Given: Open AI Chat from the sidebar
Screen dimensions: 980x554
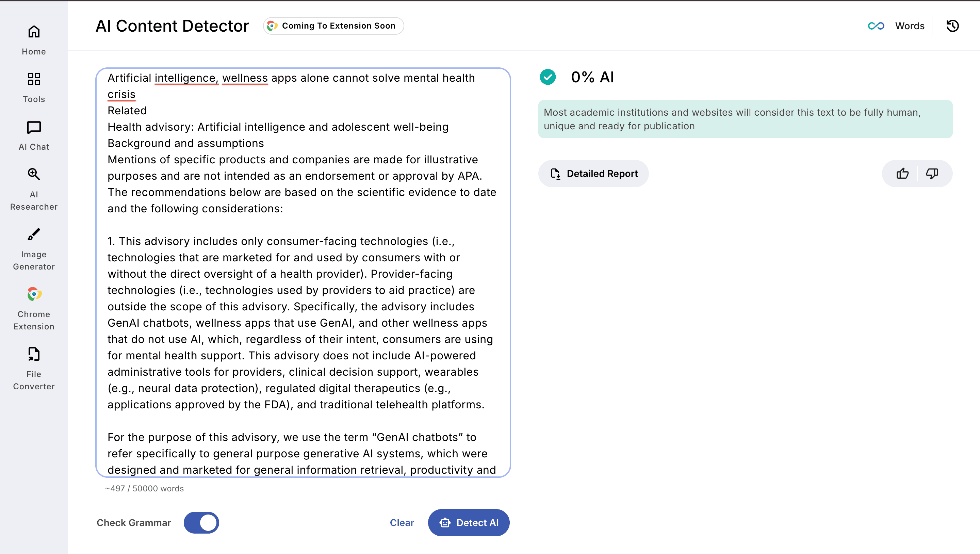Looking at the screenshot, I should coord(34,128).
